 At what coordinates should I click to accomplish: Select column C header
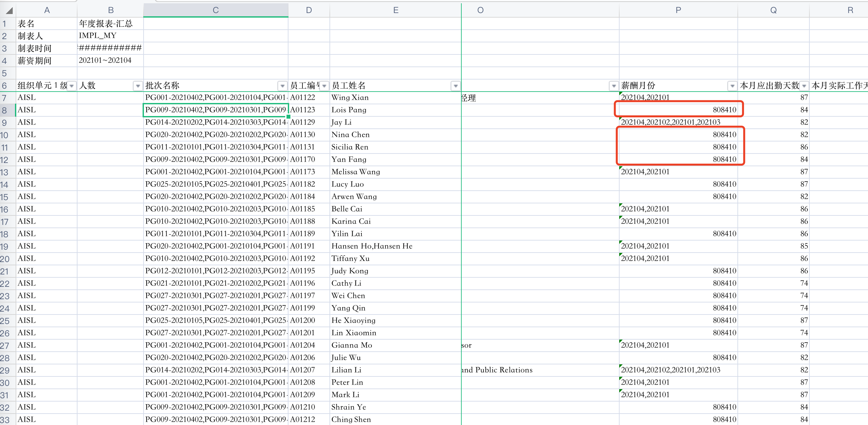[216, 10]
